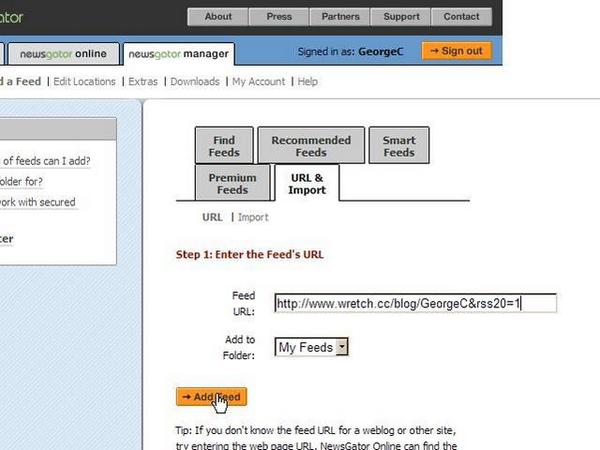The width and height of the screenshot is (600, 450).
Task: Click the Add Feed button
Action: [211, 397]
